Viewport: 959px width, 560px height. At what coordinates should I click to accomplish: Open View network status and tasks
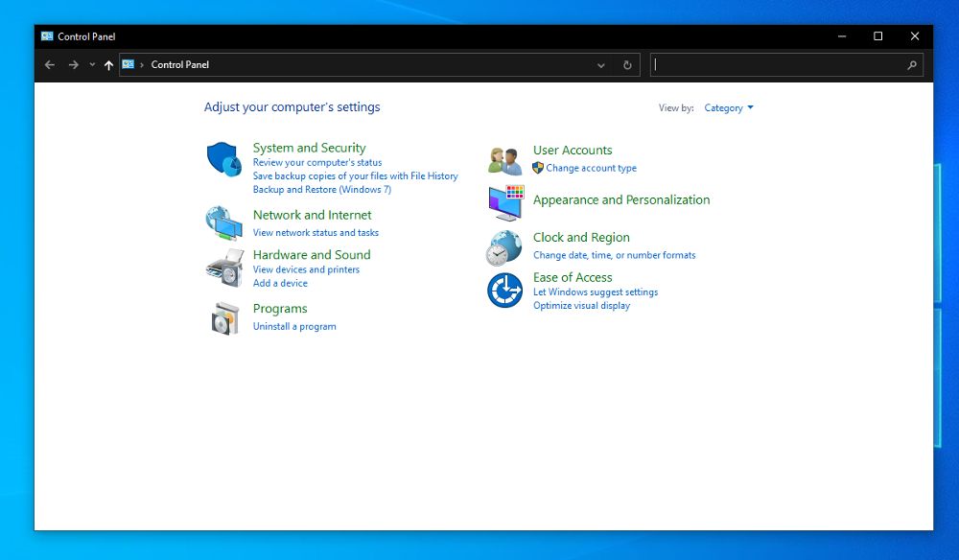tap(316, 233)
